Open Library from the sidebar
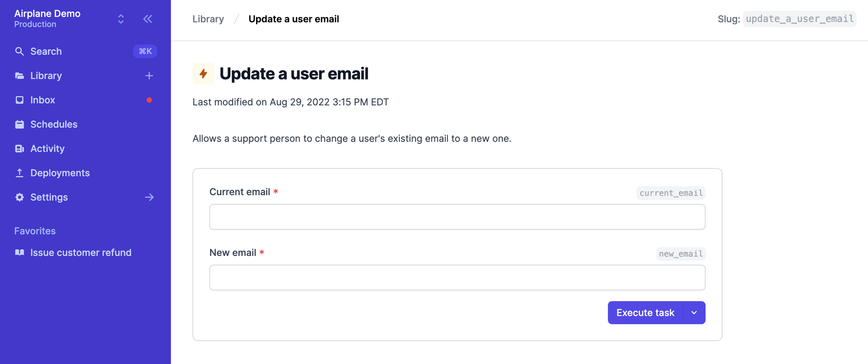 (46, 75)
